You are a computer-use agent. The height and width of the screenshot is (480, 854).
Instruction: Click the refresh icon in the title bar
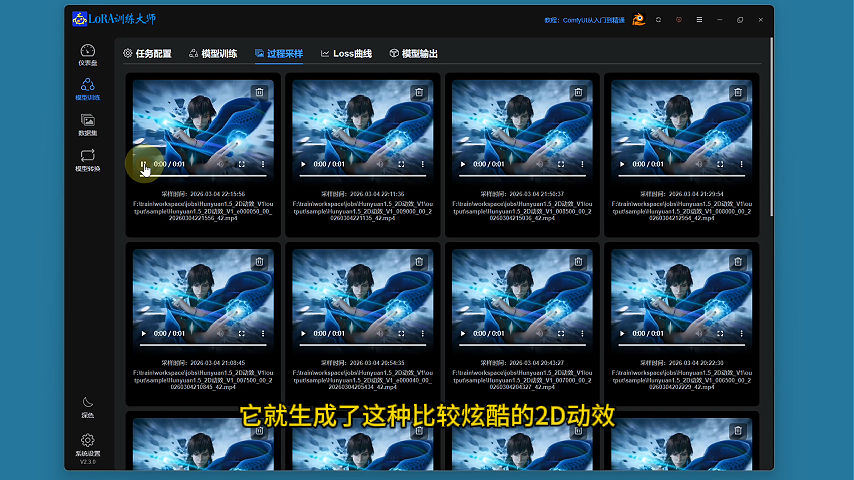pos(658,20)
